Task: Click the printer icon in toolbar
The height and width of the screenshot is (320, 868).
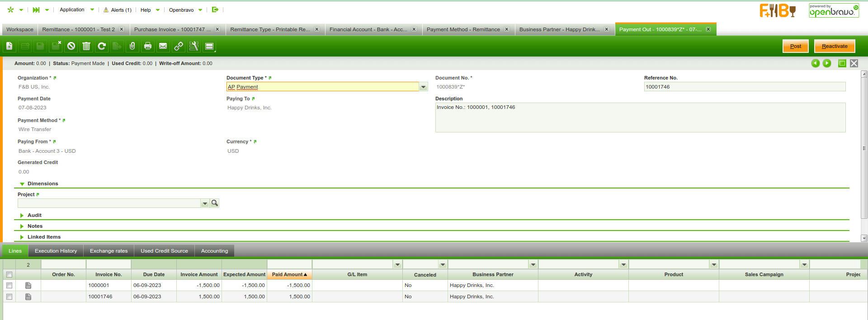Action: [147, 46]
